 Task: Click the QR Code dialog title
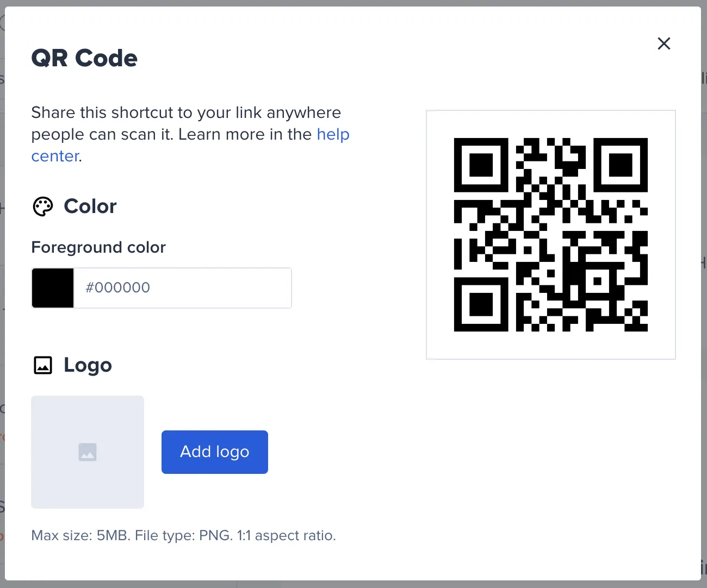[84, 58]
